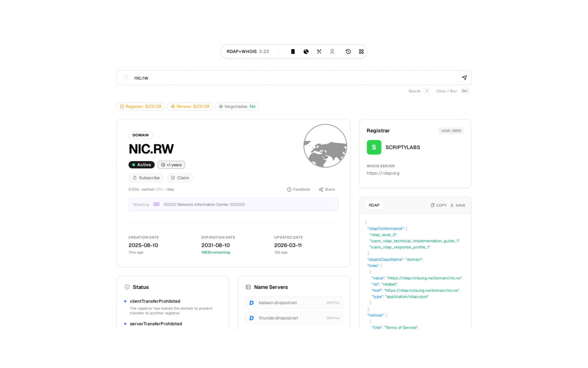The width and height of the screenshot is (588, 368).
Task: Click the server icon beside Name Servers
Action: point(248,287)
